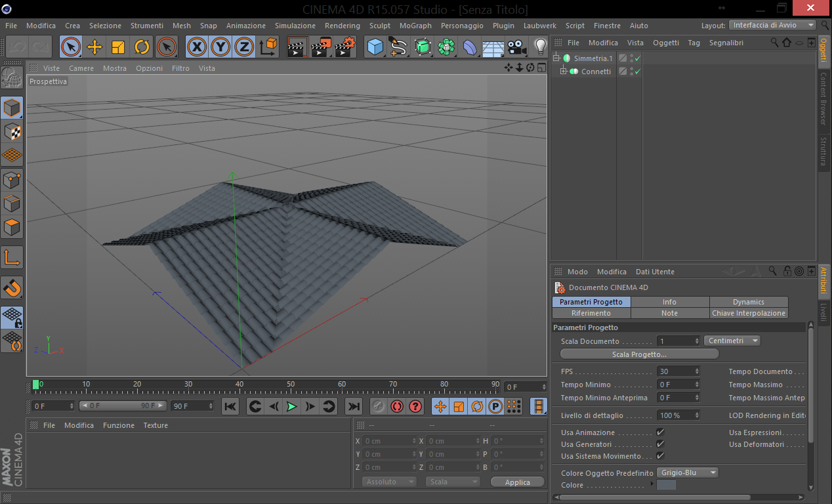This screenshot has width=832, height=504.
Task: Open the Grigio-Blu color dropdown
Action: coord(687,472)
